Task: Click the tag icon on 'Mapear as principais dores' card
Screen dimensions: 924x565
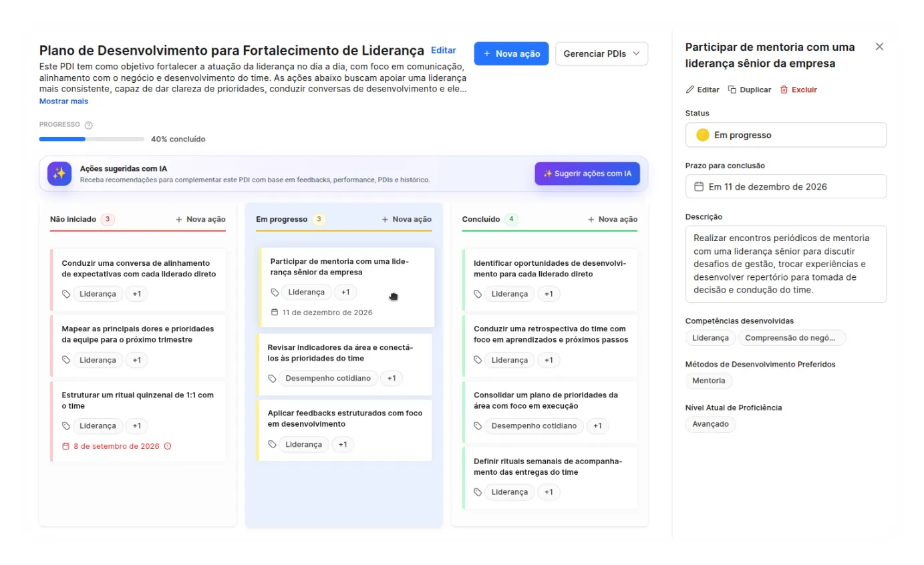Action: [66, 360]
